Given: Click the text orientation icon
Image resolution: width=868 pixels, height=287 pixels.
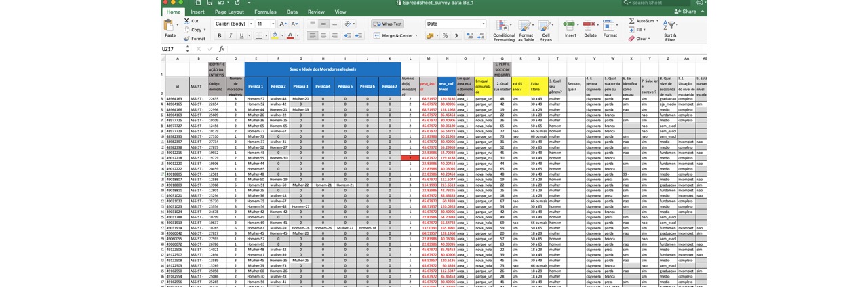Looking at the screenshot, I should pos(348,24).
